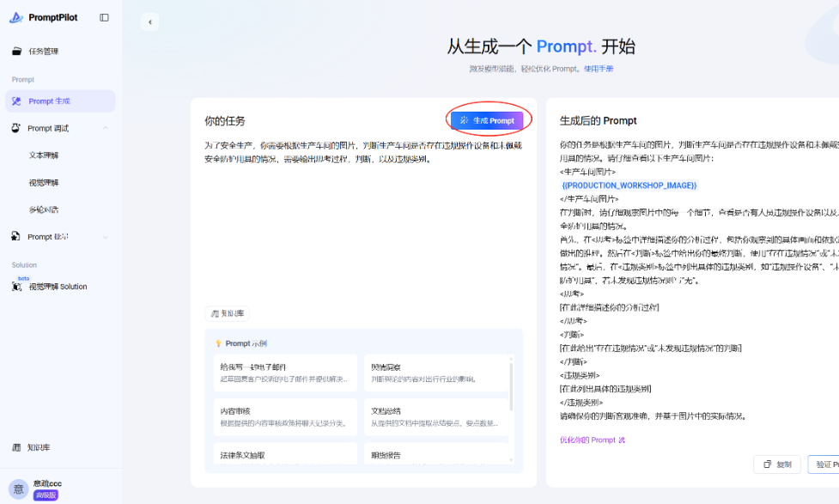Choose the 内容审核 example card

285,416
